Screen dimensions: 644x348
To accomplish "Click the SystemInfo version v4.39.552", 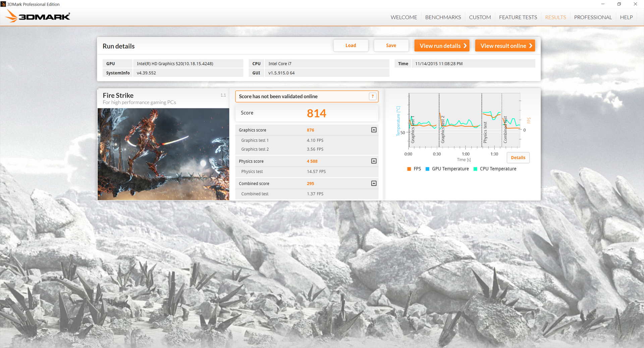I will click(x=146, y=73).
